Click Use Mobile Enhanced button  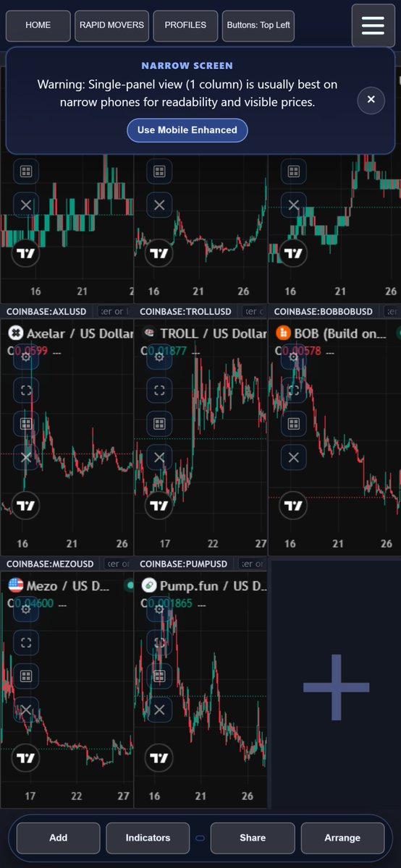tap(187, 130)
